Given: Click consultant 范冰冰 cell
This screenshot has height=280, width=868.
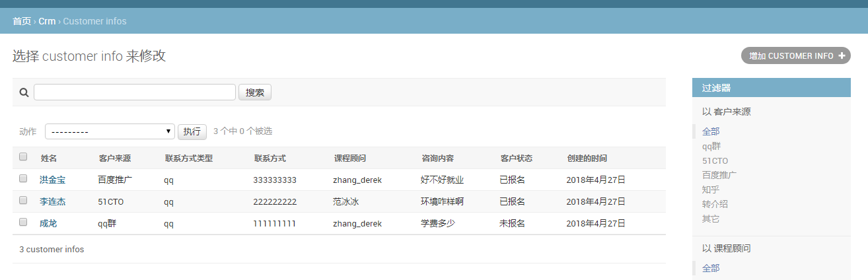Looking at the screenshot, I should coord(345,201).
